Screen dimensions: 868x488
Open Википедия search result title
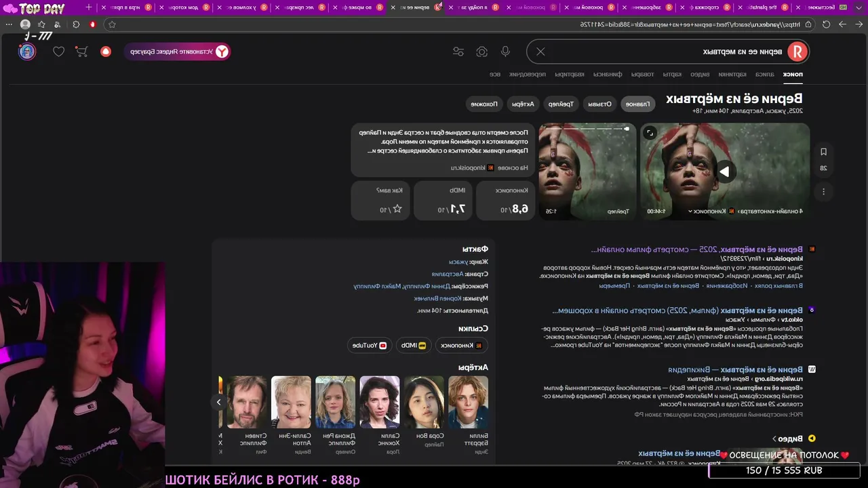(x=736, y=369)
